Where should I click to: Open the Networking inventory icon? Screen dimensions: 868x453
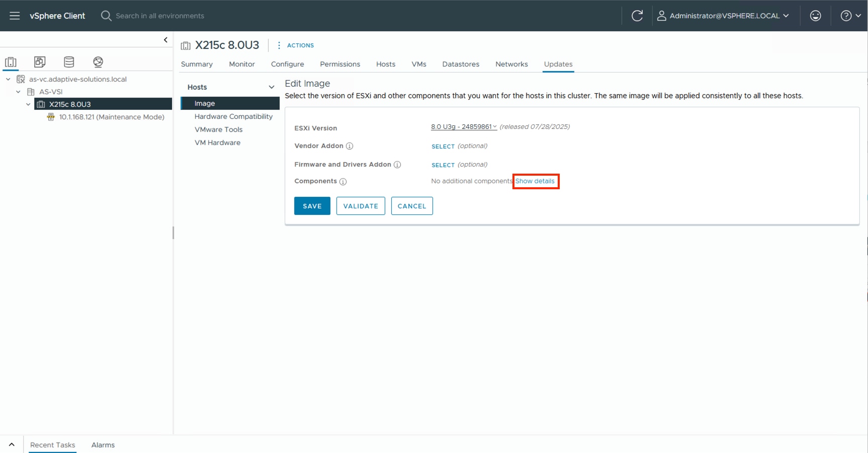pos(98,61)
